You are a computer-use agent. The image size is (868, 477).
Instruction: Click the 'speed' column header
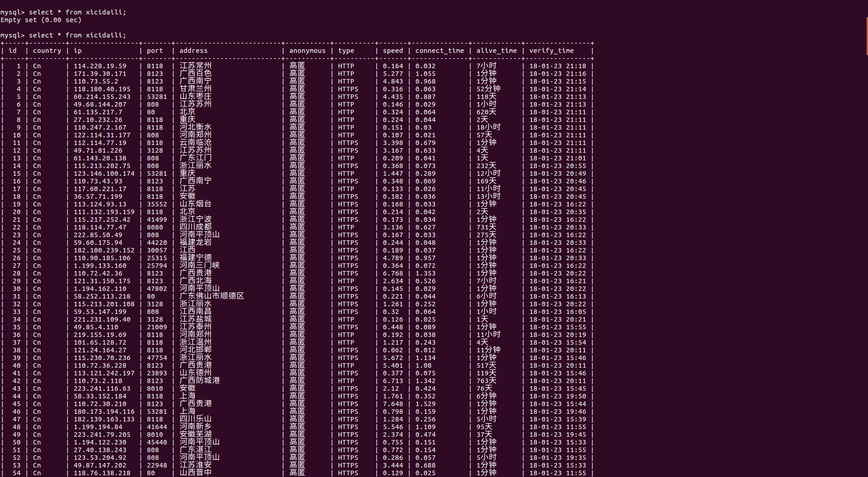pos(393,51)
